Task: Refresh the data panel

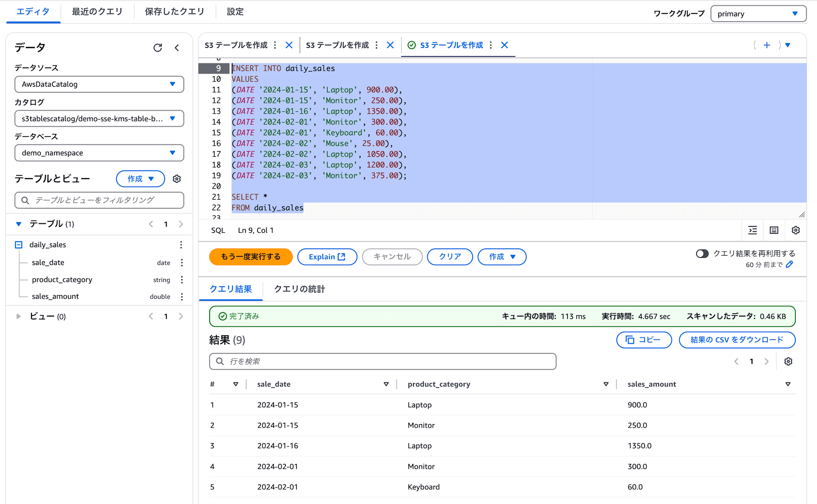Action: coord(158,48)
